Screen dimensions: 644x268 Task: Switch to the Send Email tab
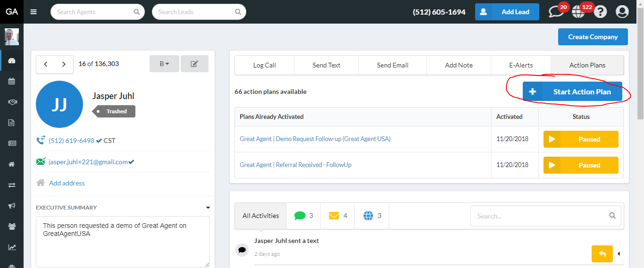coord(393,65)
